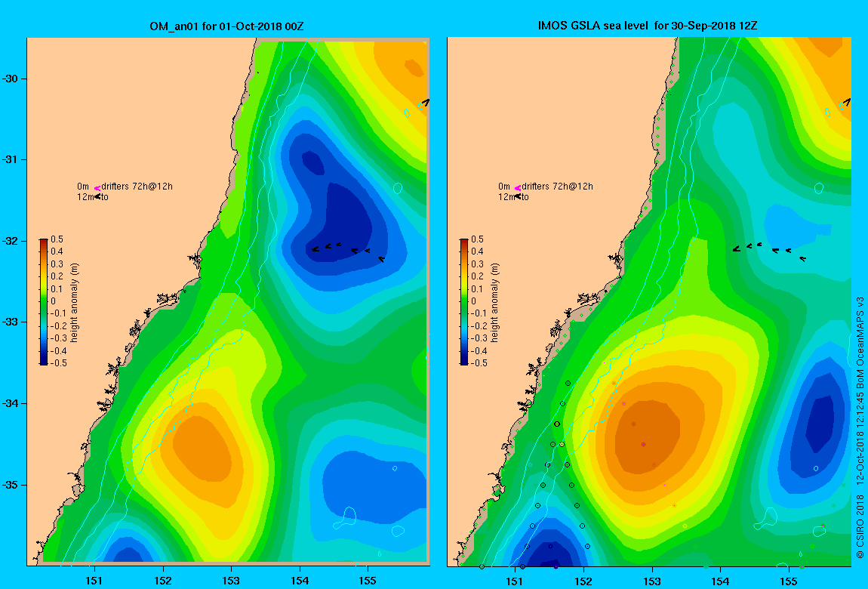Click the 'height anomaly (m)' label on right map
Viewport: 868px width, 589px height.
[x=495, y=302]
